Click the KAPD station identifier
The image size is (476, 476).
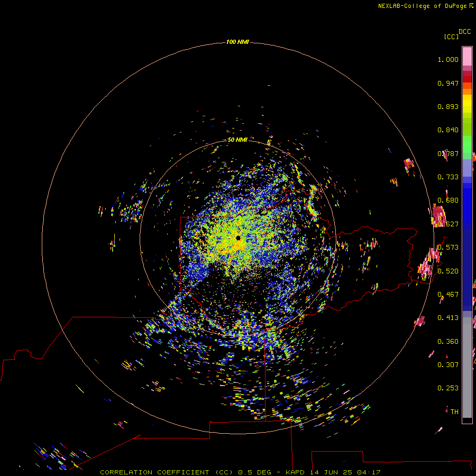click(296, 472)
